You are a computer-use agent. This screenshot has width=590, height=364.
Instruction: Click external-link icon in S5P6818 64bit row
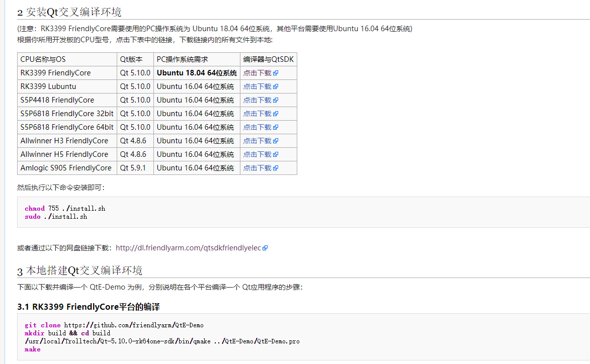(276, 127)
